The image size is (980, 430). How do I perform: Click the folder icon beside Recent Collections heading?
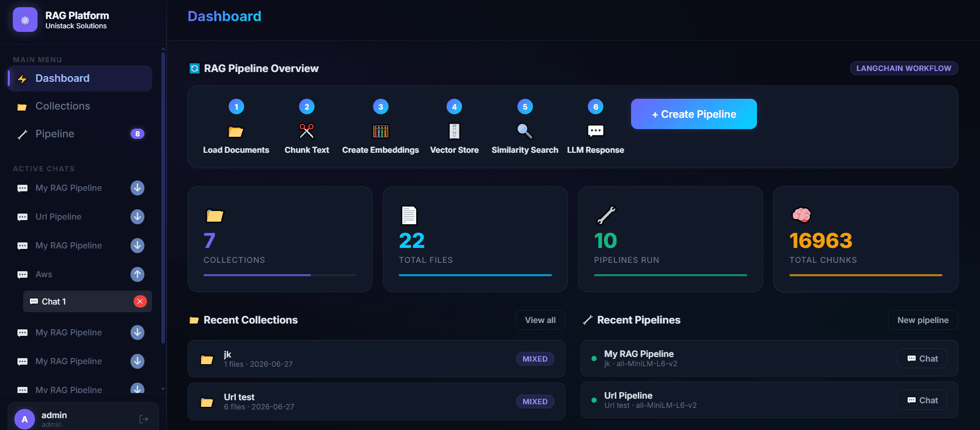194,320
